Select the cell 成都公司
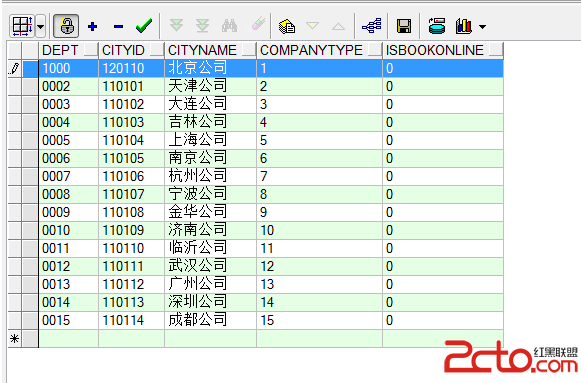 coord(210,320)
